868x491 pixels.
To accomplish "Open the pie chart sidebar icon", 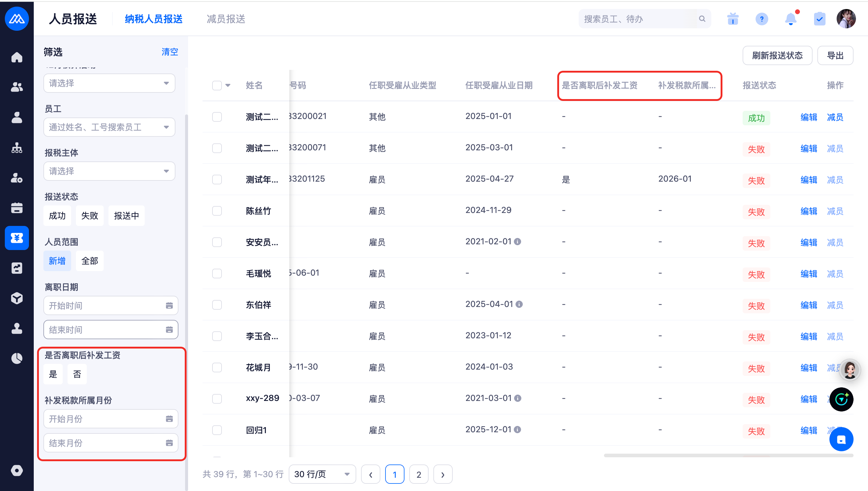I will 17,358.
